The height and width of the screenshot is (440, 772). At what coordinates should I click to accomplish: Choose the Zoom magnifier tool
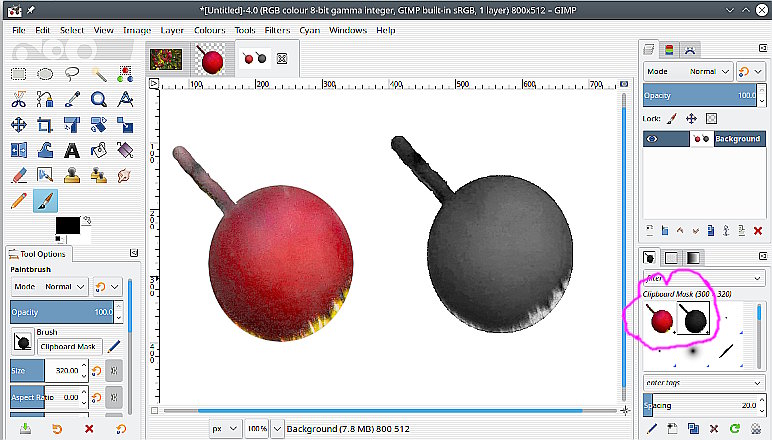coord(99,99)
